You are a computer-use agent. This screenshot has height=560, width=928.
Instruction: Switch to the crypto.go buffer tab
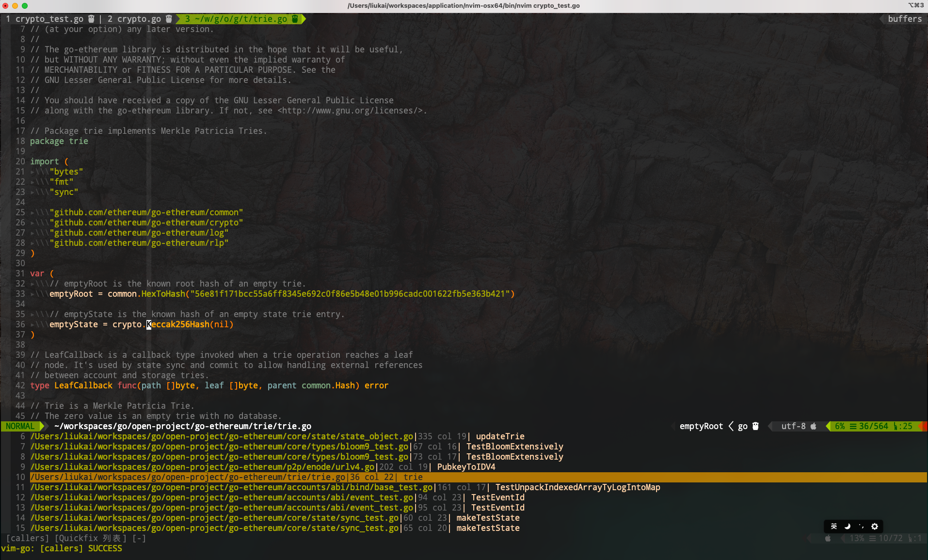pos(139,19)
